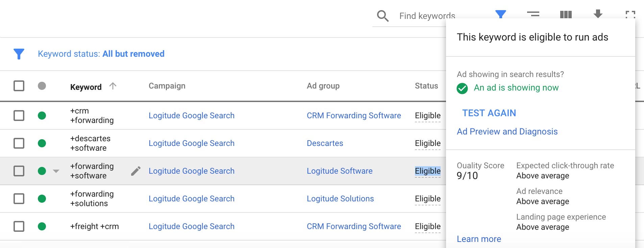
Task: Sort by Status column header
Action: coord(426,86)
